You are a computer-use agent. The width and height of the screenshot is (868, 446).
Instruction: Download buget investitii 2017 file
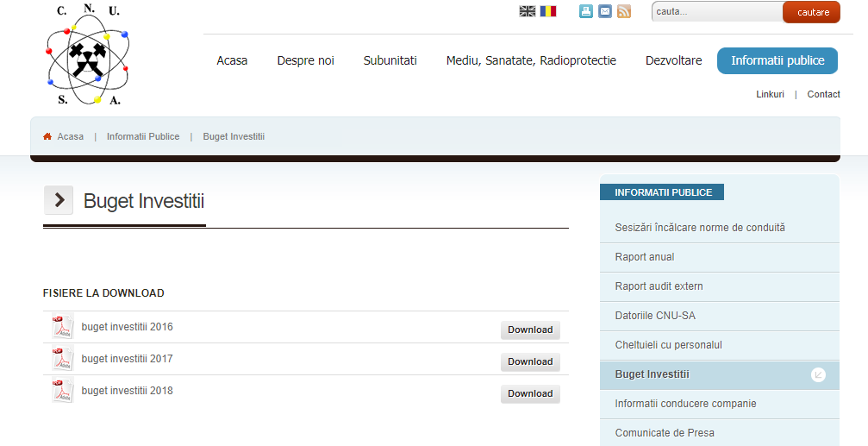530,361
